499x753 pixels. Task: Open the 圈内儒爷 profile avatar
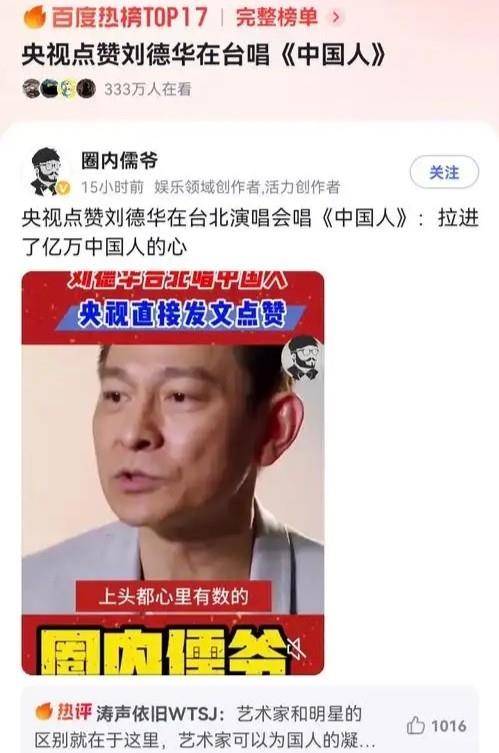[x=48, y=171]
